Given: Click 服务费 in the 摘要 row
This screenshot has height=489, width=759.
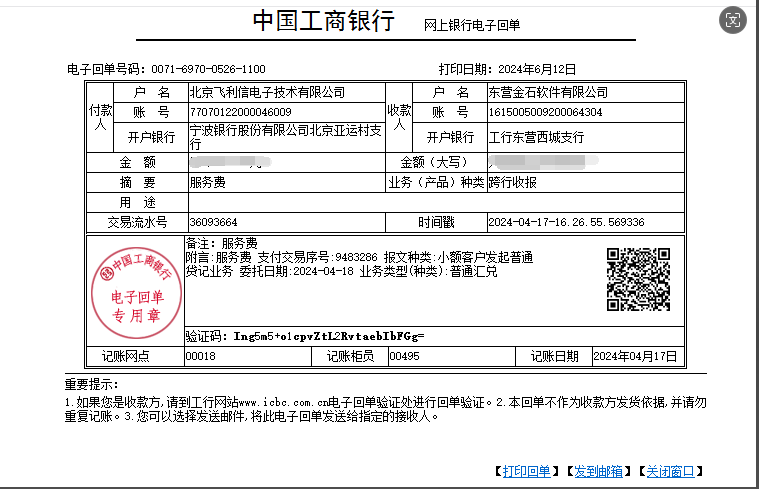Looking at the screenshot, I should (x=208, y=182).
